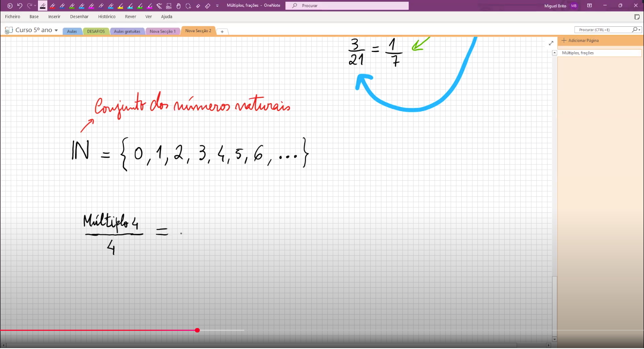Choose the yellow highlighter
The width and height of the screenshot is (644, 349).
click(x=120, y=6)
